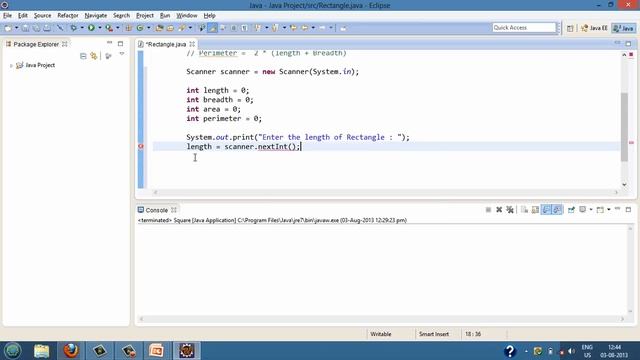Open the Next Annotation dropdown arrow
The width and height of the screenshot is (640, 360).
tap(267, 28)
